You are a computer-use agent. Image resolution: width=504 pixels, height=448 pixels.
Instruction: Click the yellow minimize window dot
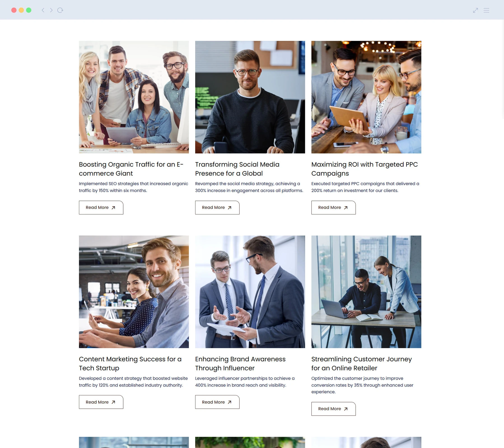[x=21, y=10]
